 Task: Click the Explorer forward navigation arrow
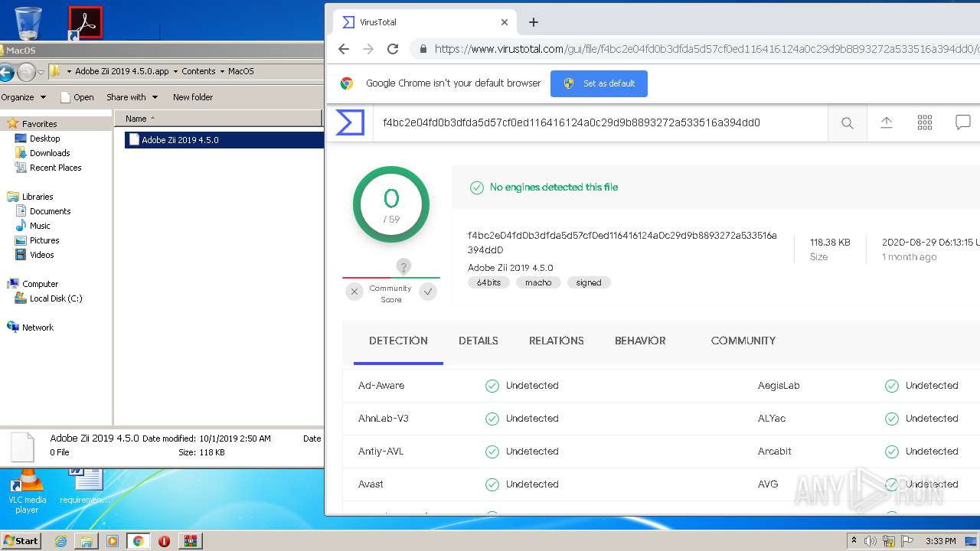26,72
